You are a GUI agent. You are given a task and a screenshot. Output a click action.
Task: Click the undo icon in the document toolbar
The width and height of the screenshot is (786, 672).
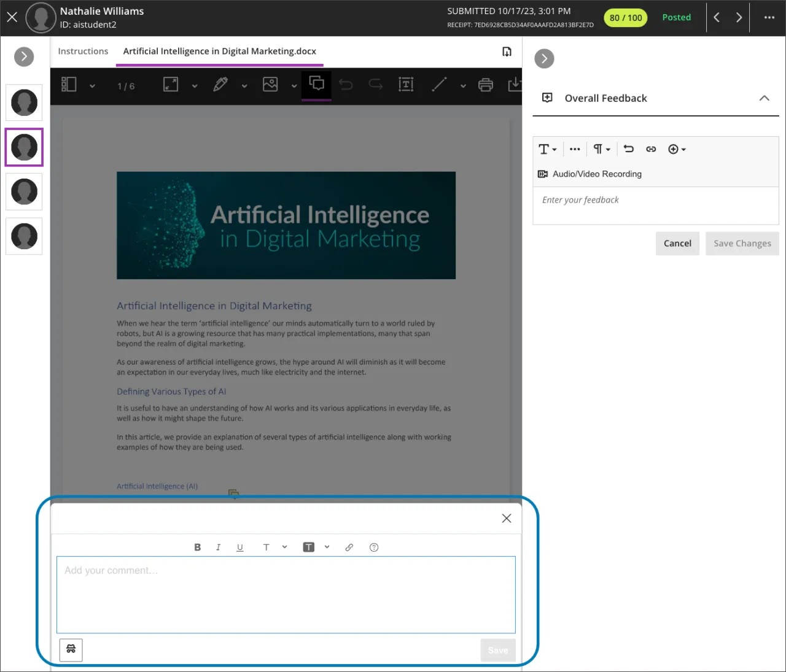346,85
